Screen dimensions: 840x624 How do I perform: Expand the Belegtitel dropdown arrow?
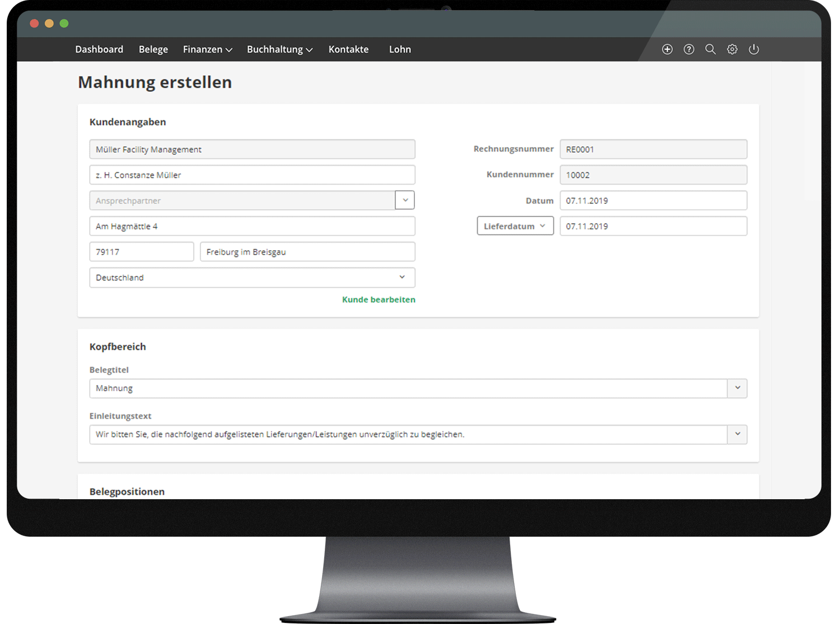click(737, 388)
